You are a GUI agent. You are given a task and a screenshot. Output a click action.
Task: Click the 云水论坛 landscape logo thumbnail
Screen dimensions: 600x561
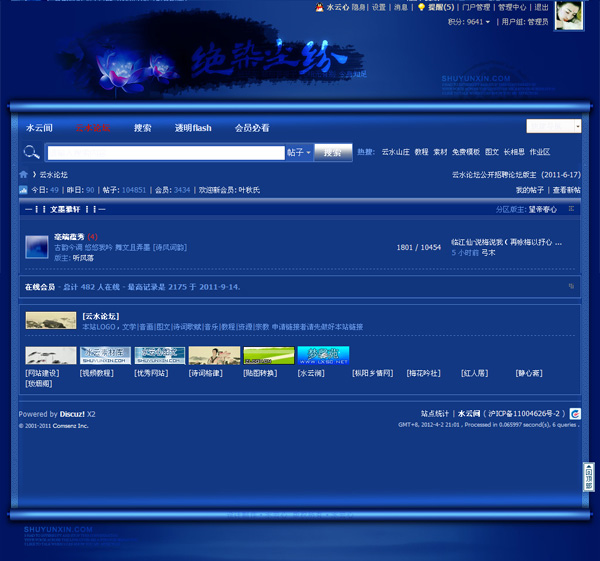click(51, 320)
